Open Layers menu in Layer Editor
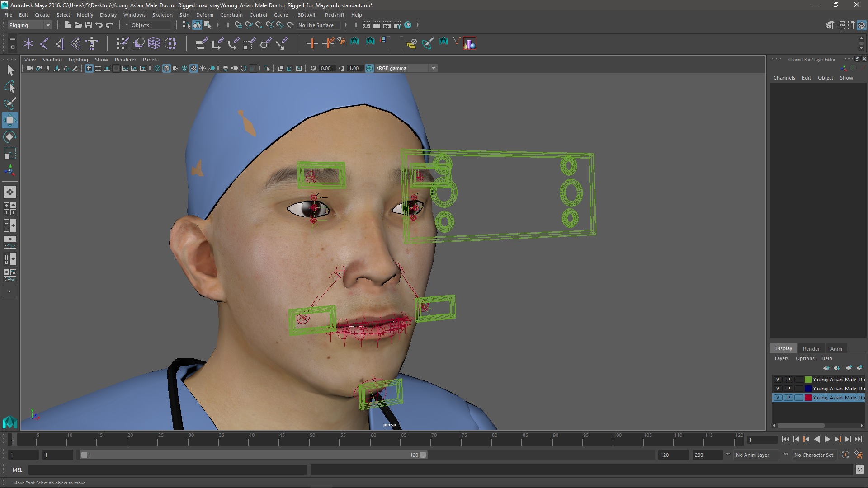Image resolution: width=868 pixels, height=488 pixels. pyautogui.click(x=781, y=358)
